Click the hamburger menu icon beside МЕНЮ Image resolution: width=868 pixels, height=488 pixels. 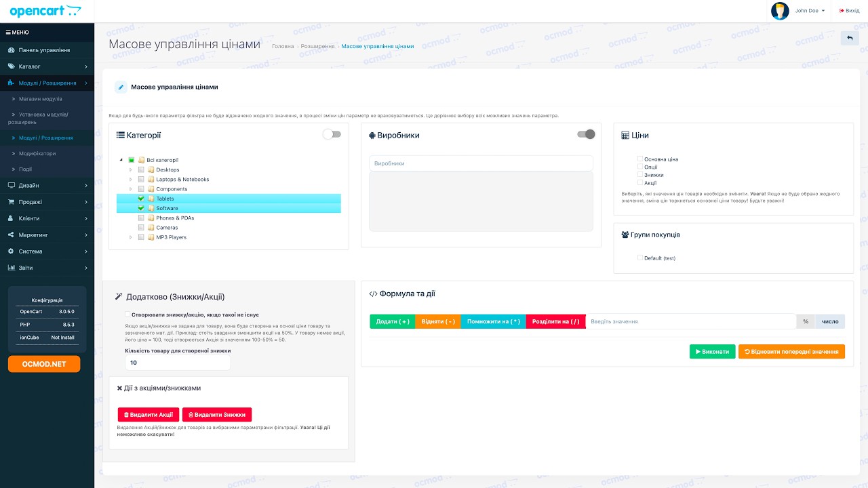[x=8, y=33]
